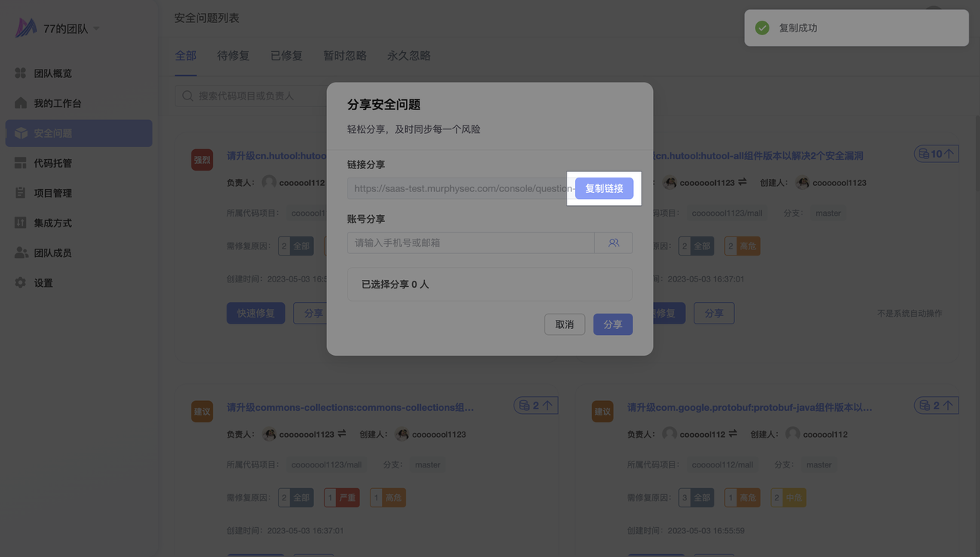Click the 项目管理 sidebar icon
The image size is (980, 557).
tap(21, 193)
